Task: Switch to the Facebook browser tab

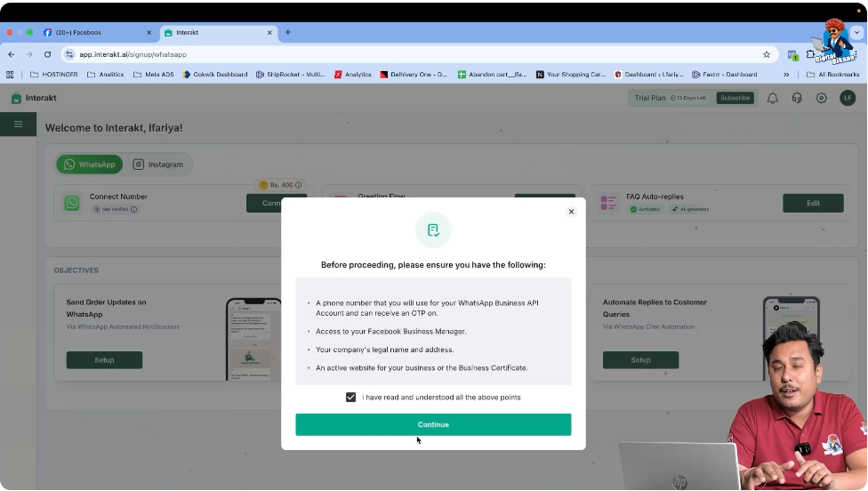Action: [x=98, y=33]
